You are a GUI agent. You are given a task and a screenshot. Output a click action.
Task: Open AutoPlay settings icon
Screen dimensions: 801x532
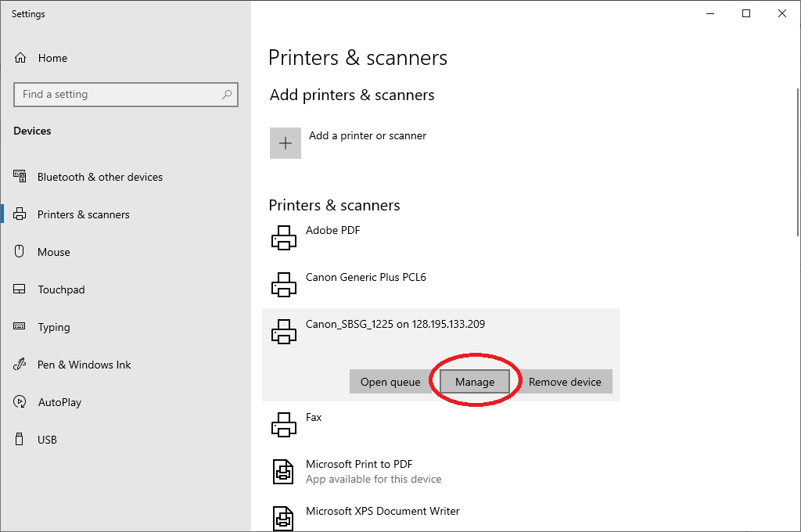coord(20,402)
